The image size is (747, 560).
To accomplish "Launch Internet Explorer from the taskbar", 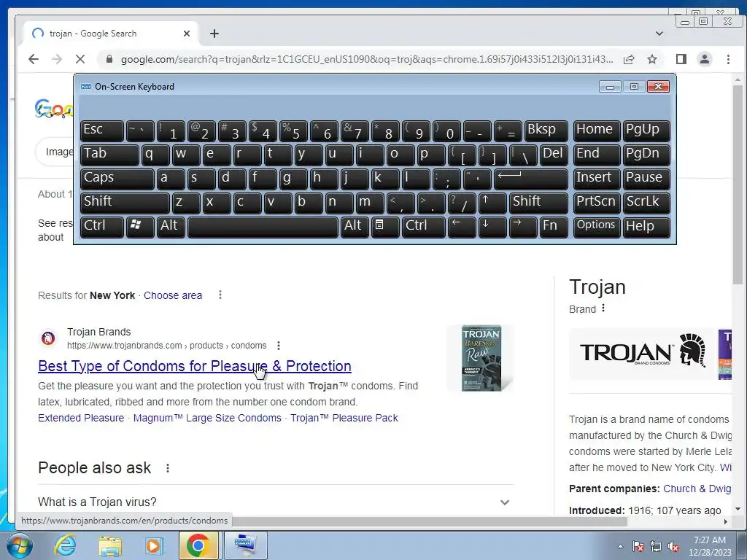I will pos(65,545).
